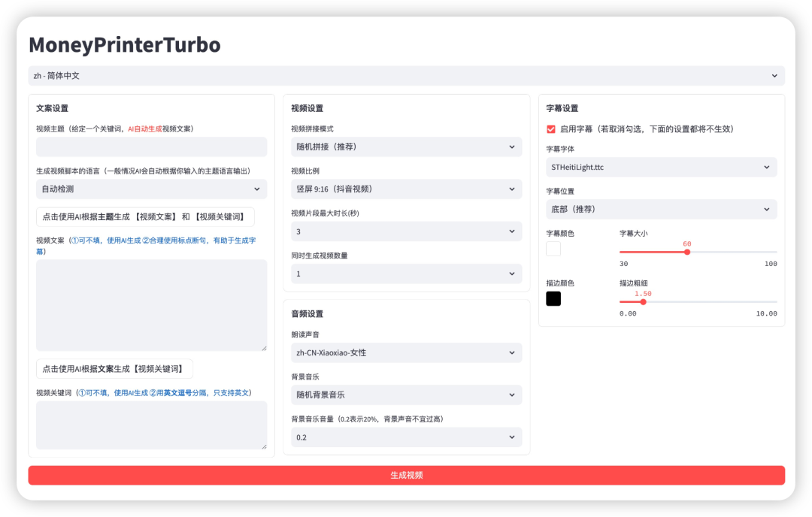812x517 pixels.
Task: Click the 文案设置 section heading
Action: 53,108
